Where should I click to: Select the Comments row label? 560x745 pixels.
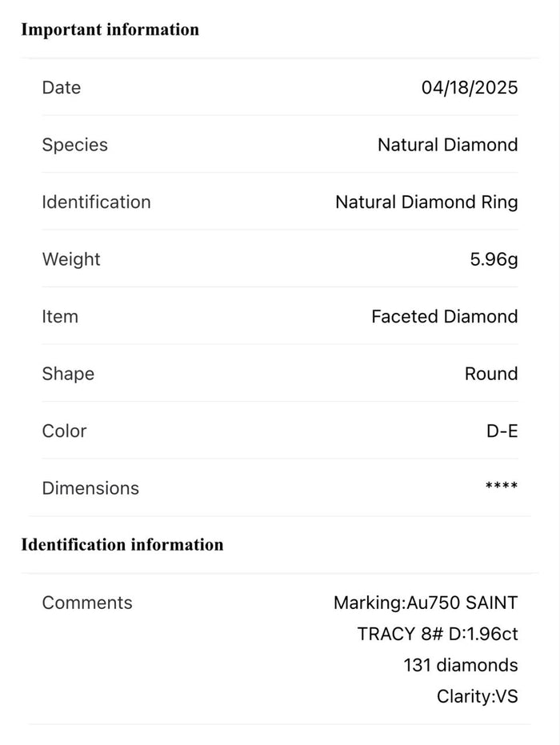87,603
